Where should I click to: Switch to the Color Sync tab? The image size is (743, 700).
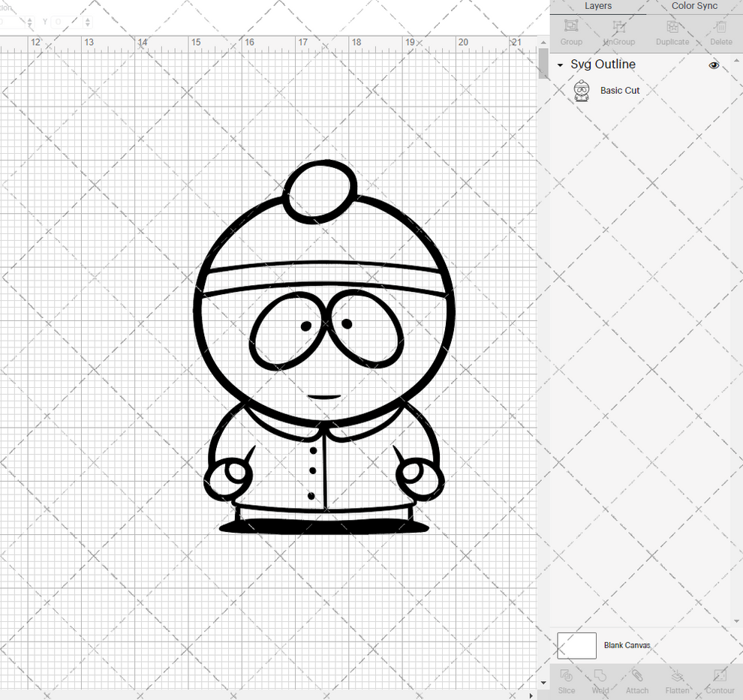pyautogui.click(x=693, y=6)
